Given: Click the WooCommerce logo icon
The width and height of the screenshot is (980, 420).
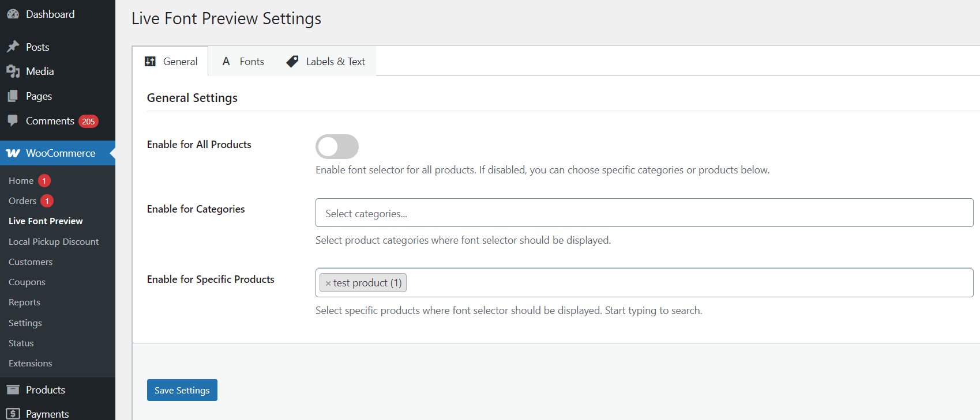Looking at the screenshot, I should pyautogui.click(x=13, y=153).
